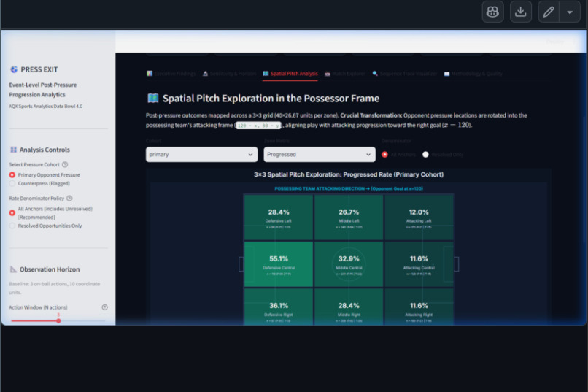The width and height of the screenshot is (588, 392).
Task: Click the '120 - x, 80 - y' code snippet
Action: coord(258,126)
